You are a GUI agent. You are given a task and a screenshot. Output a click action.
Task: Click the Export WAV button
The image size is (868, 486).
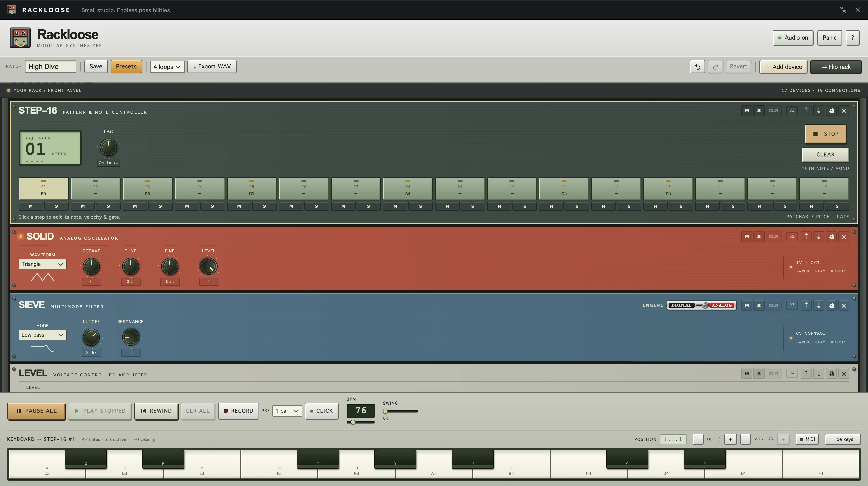tap(212, 66)
